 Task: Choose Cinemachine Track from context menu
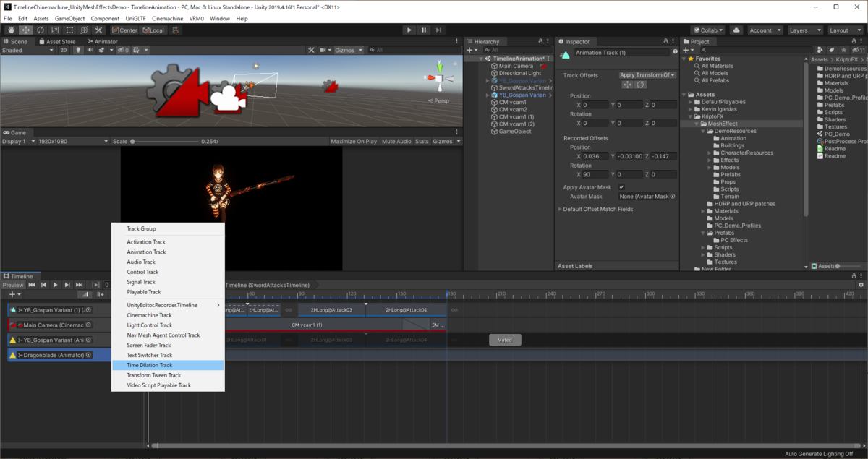click(168, 315)
